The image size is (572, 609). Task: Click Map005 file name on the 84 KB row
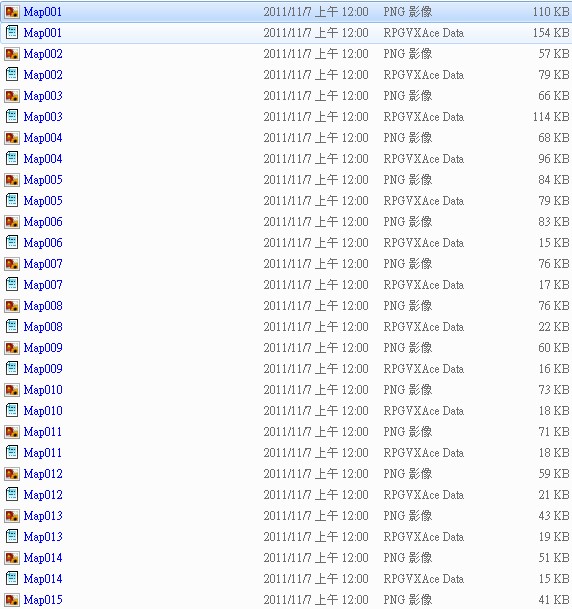[x=43, y=179]
